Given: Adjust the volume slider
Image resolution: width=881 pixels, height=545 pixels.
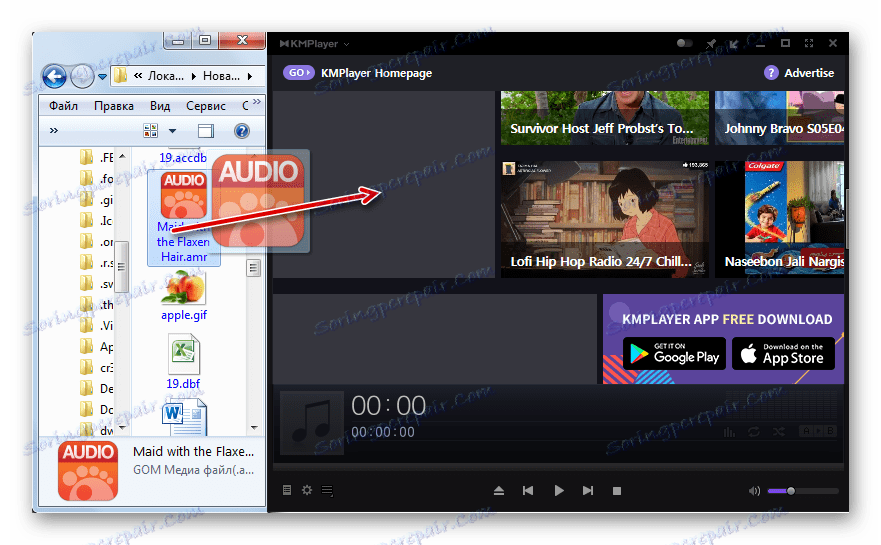Looking at the screenshot, I should [803, 491].
